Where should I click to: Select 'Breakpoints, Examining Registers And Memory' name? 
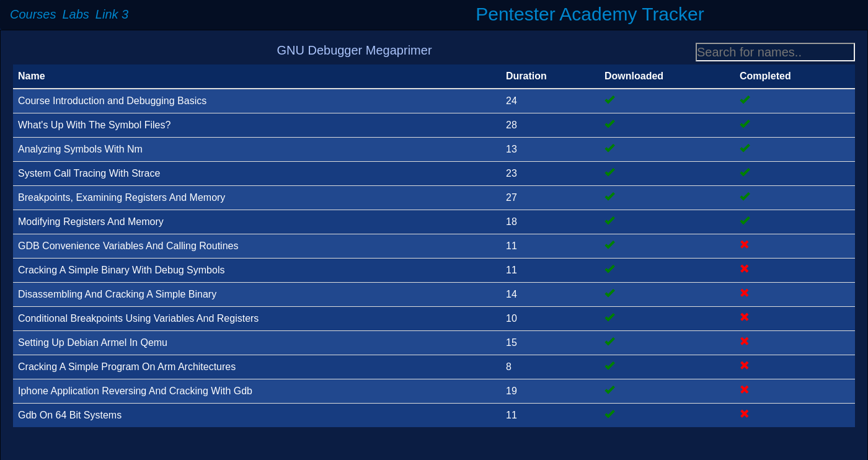click(x=122, y=198)
